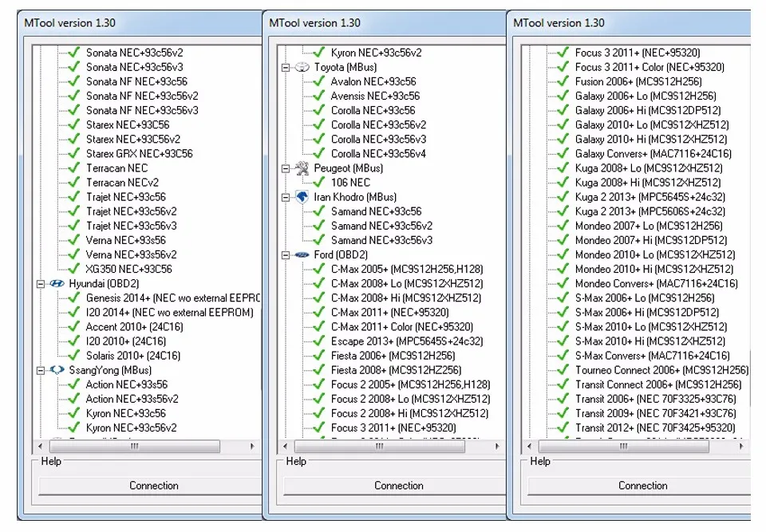Click green checkmark beside Mondeo Convers+
This screenshot has height=532, width=766.
point(563,283)
